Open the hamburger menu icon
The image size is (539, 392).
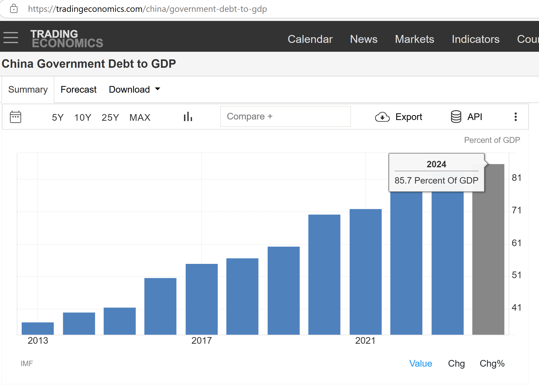(x=11, y=38)
